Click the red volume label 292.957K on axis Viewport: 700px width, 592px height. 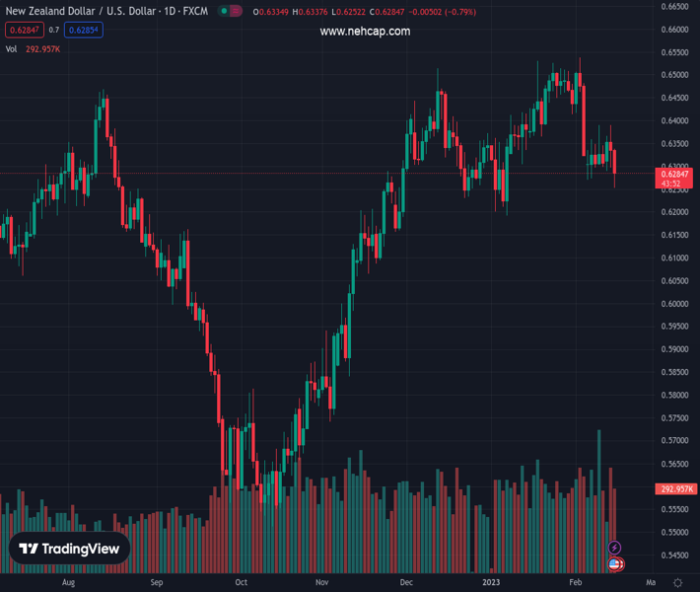coord(675,488)
